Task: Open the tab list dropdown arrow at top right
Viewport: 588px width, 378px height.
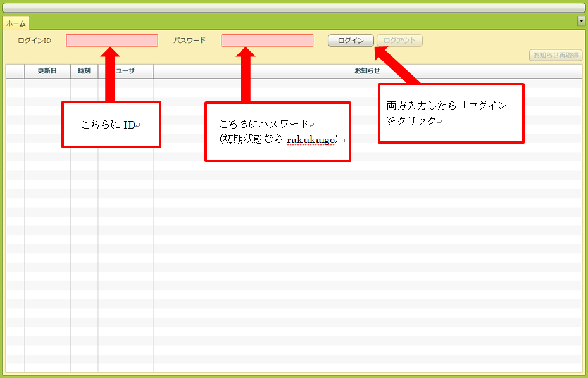Action: click(x=581, y=22)
